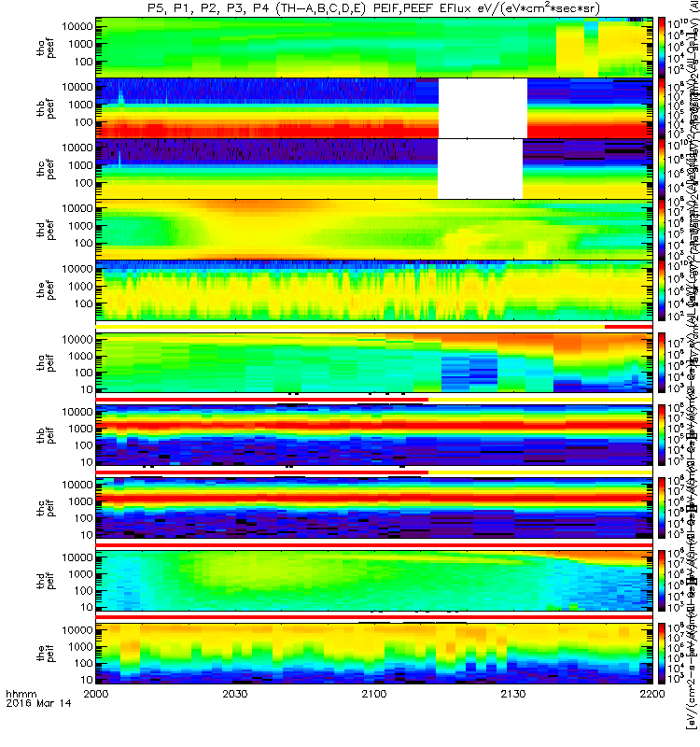Click the white data gap in thb peef spectrogram
The height and width of the screenshot is (747, 700).
(x=483, y=108)
